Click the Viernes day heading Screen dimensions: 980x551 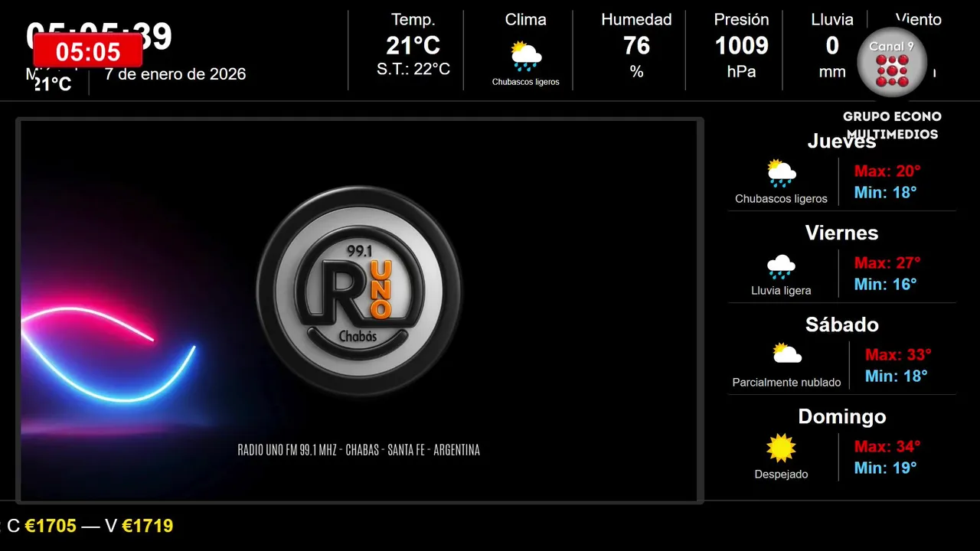tap(841, 233)
